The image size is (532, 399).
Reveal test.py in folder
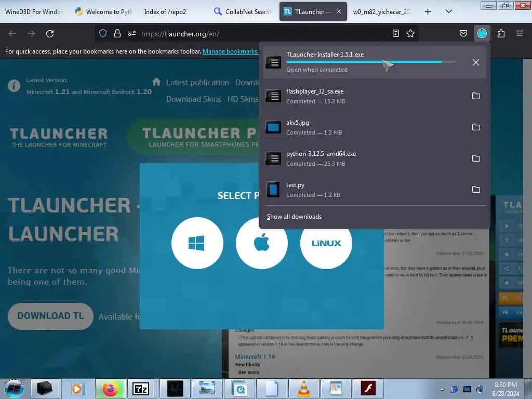(476, 190)
